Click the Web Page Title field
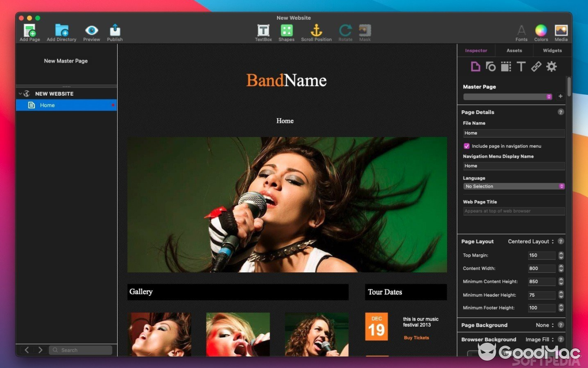The image size is (588, 368). (x=514, y=211)
